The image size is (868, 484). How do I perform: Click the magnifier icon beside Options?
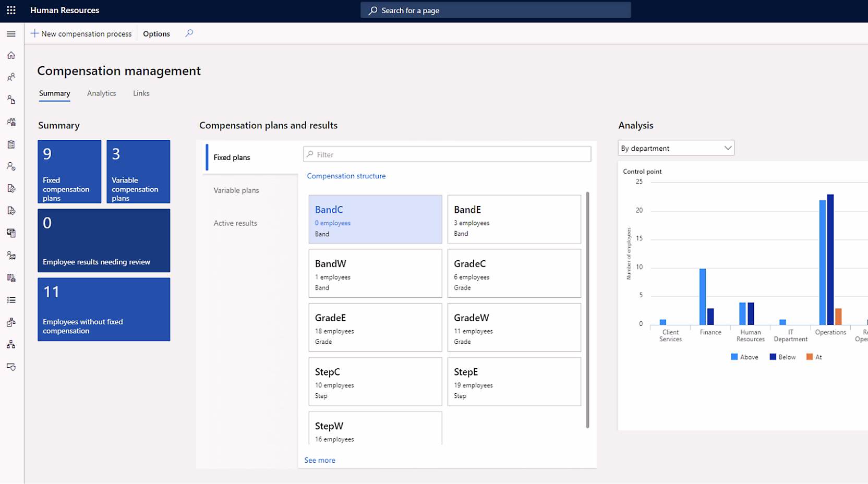tap(189, 33)
